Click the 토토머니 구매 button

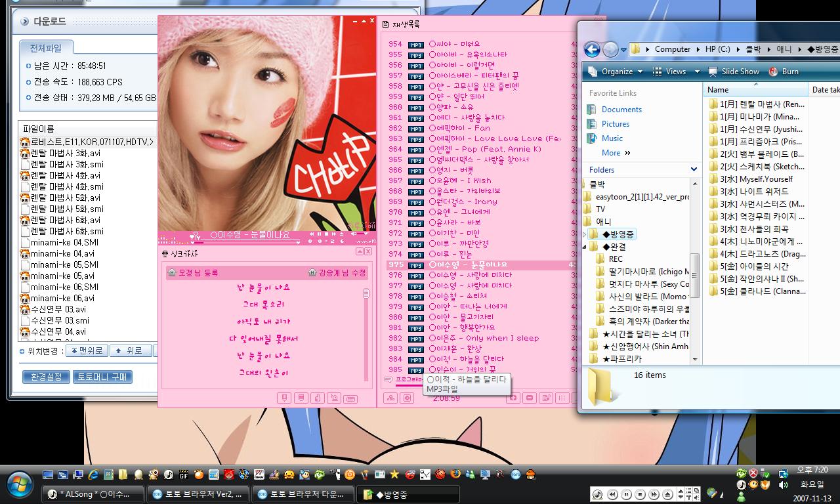[x=103, y=377]
